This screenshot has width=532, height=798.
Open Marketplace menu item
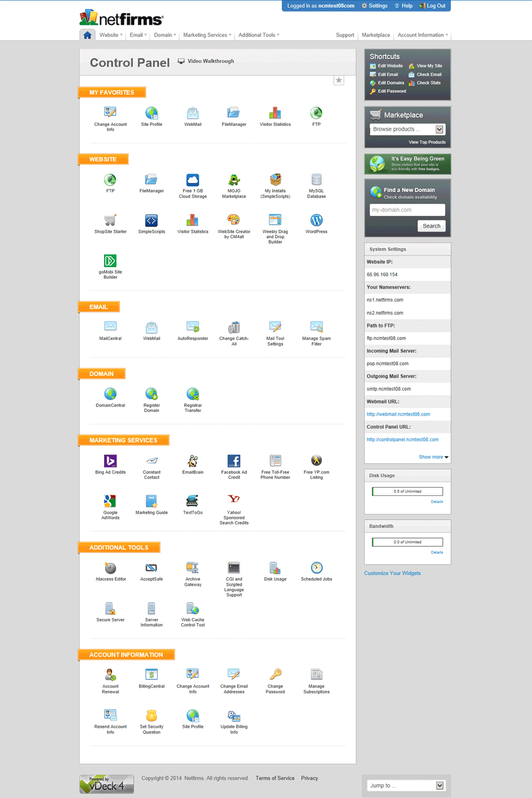coord(376,35)
